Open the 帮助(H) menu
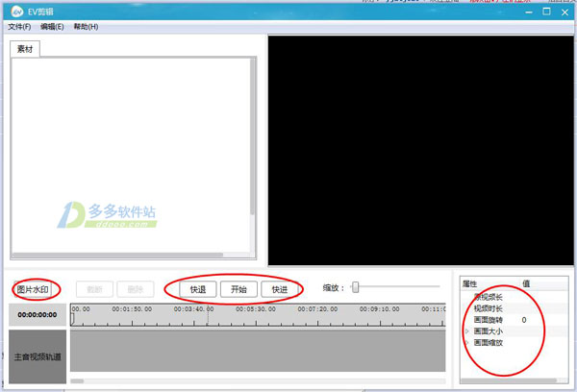This screenshot has width=577, height=392. point(86,27)
